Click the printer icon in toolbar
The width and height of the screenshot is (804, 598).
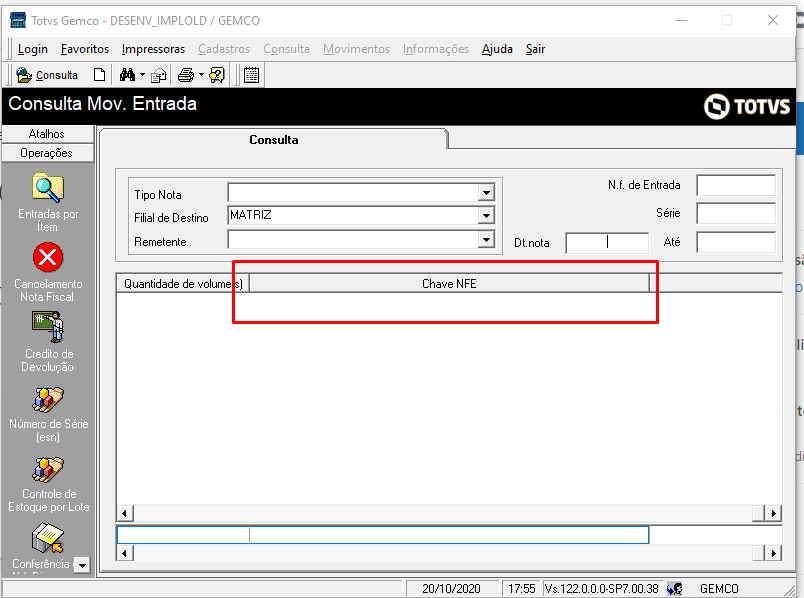[x=186, y=75]
